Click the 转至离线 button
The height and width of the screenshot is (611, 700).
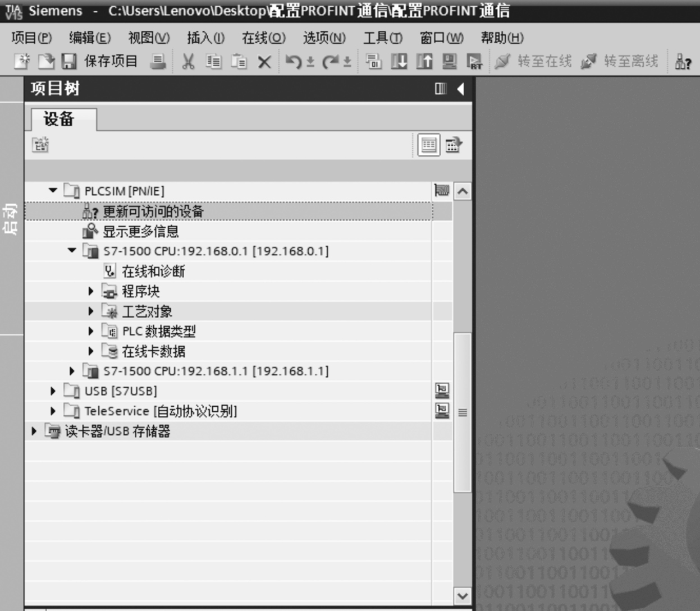click(619, 61)
